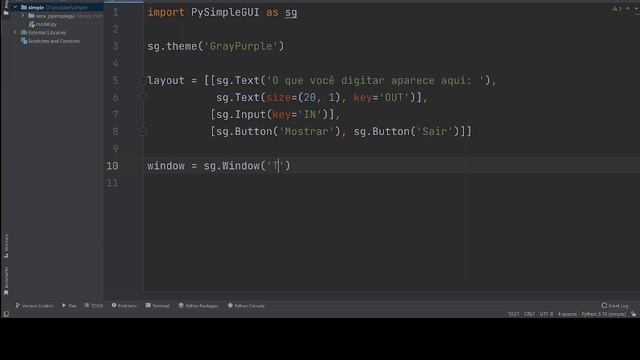Click the warnings indicator atop the editor
640x360 pixels.
coord(617,9)
